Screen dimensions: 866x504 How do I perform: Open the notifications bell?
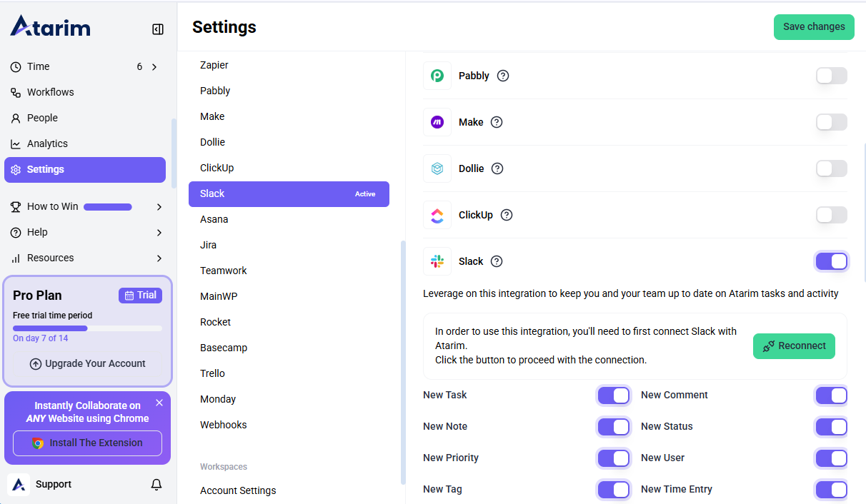(156, 485)
